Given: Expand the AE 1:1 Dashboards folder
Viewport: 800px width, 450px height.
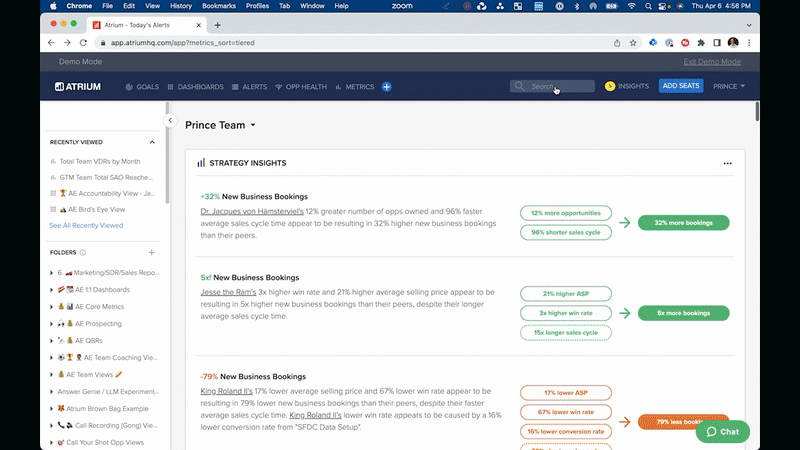Looking at the screenshot, I should tap(51, 290).
